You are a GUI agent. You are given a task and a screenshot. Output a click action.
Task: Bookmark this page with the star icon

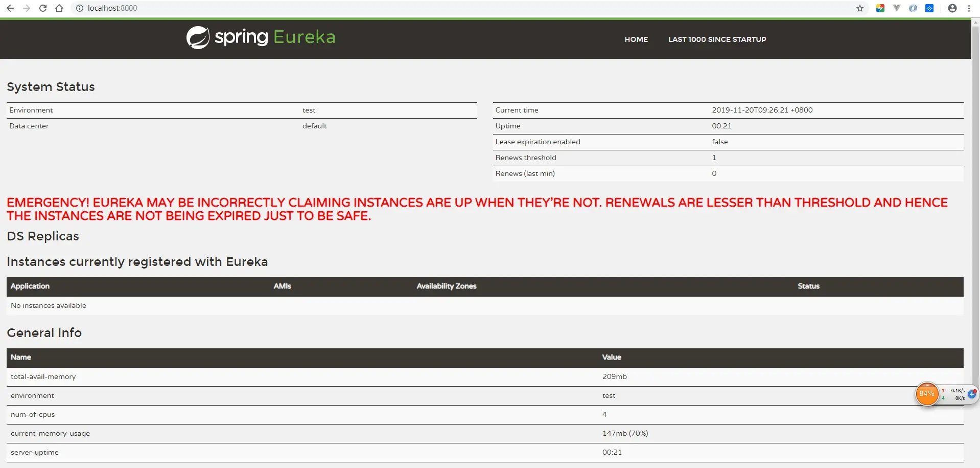(x=860, y=8)
